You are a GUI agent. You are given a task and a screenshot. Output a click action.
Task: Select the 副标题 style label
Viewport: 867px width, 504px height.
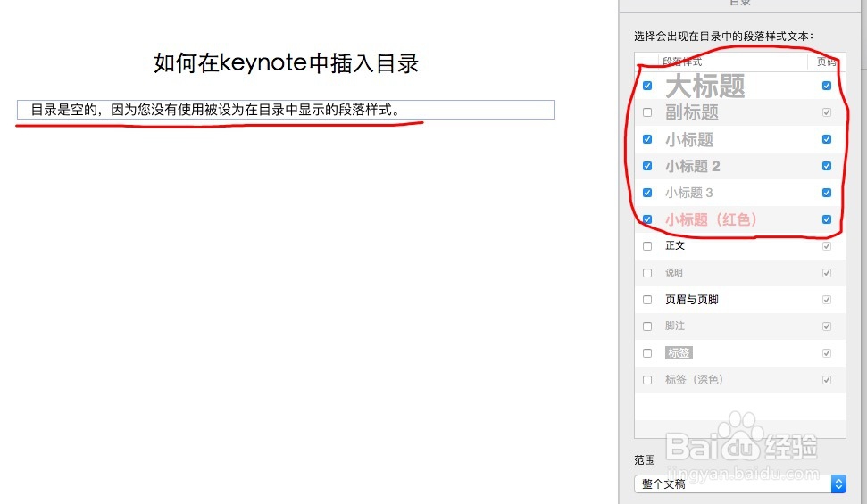(692, 112)
